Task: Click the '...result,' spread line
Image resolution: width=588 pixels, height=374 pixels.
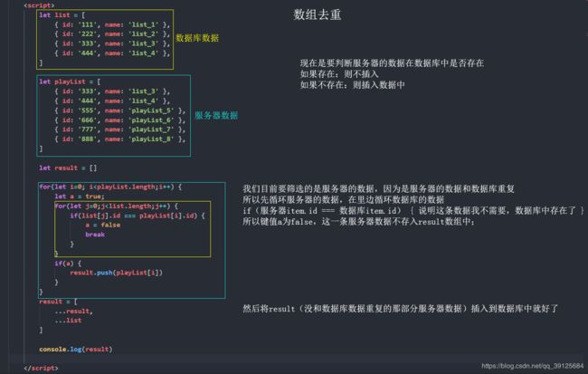Action: click(74, 311)
